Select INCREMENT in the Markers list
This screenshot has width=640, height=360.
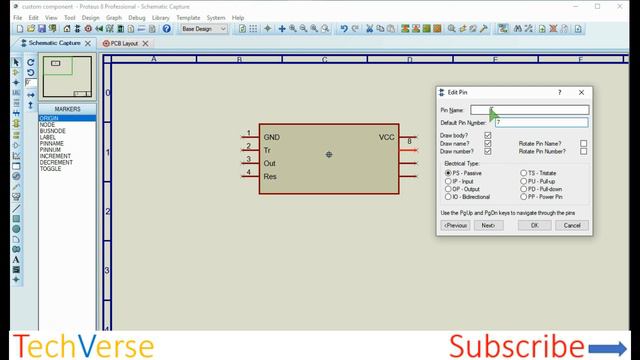(55, 156)
